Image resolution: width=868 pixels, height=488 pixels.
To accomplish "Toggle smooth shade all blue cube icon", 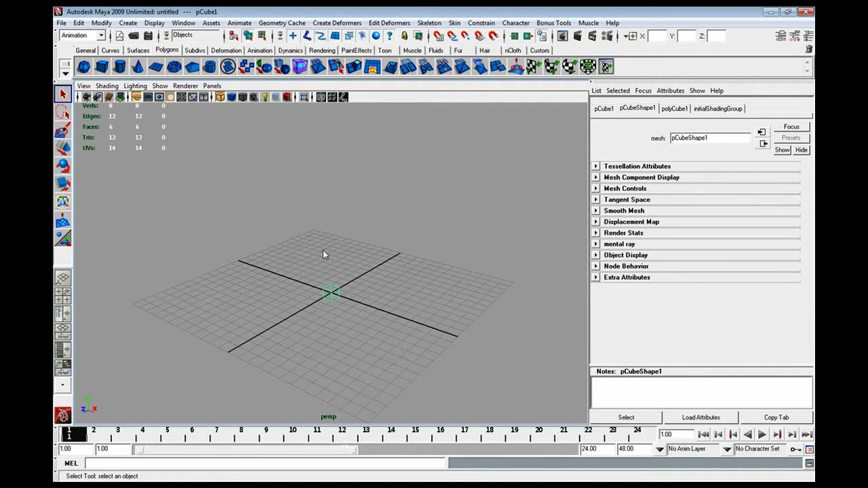I will coord(231,97).
